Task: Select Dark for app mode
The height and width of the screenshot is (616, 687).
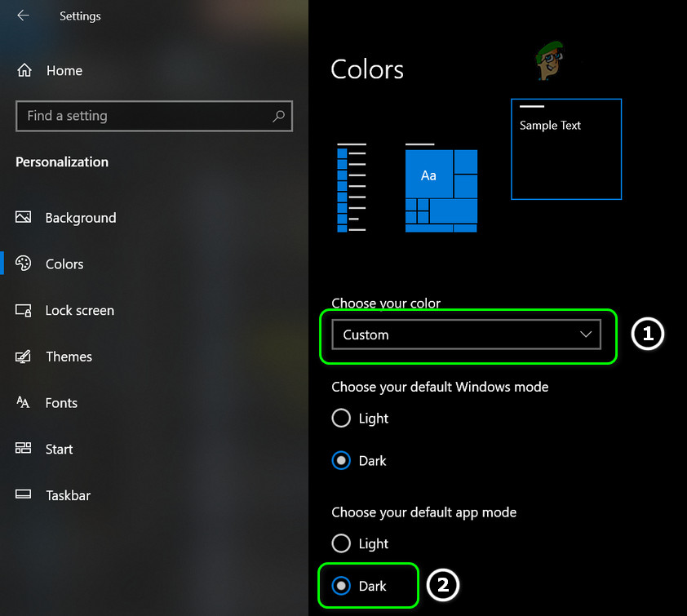Action: [x=359, y=586]
